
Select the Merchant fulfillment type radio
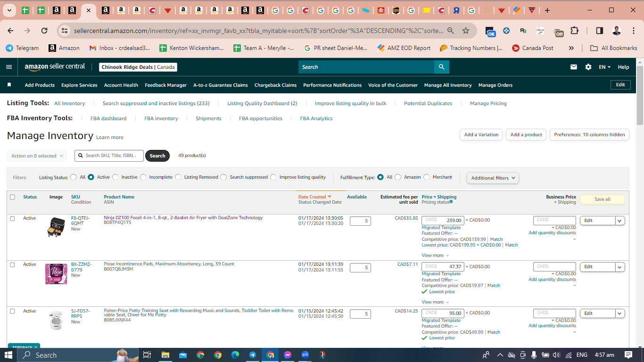(427, 177)
